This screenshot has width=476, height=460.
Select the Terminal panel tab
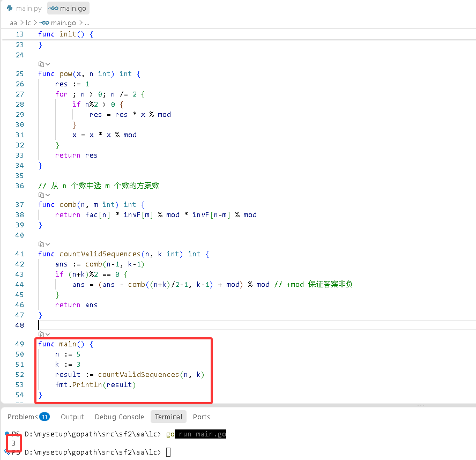tap(168, 417)
